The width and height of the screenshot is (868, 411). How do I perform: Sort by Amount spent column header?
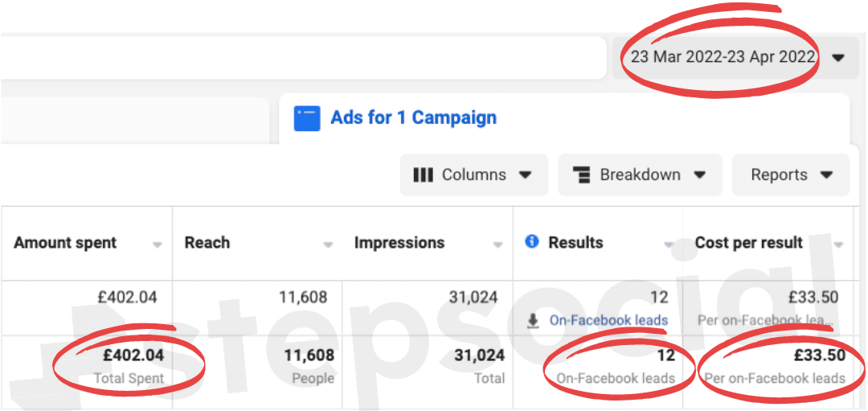click(65, 243)
